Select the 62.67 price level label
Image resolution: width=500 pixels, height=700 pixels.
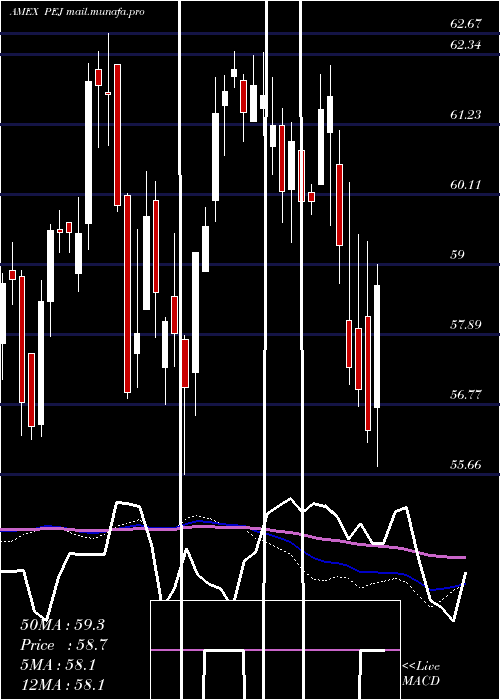[x=466, y=24]
